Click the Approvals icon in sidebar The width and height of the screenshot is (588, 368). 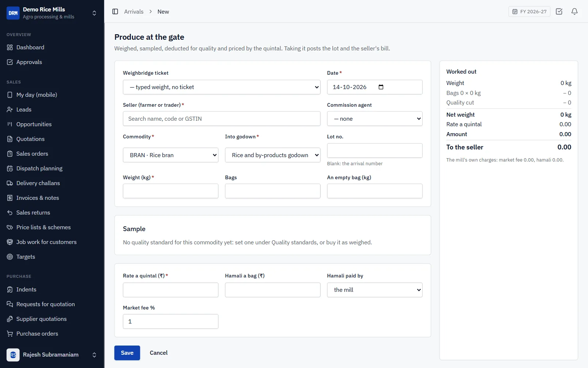tap(10, 62)
